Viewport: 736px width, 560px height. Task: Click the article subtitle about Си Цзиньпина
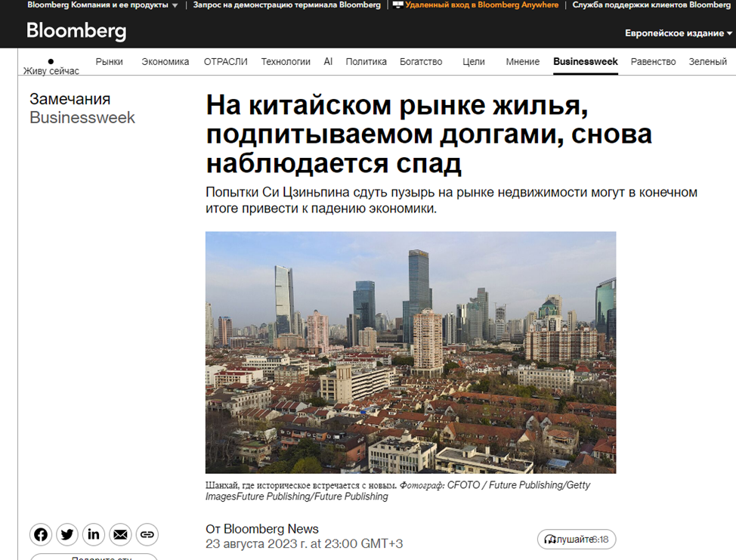click(452, 200)
